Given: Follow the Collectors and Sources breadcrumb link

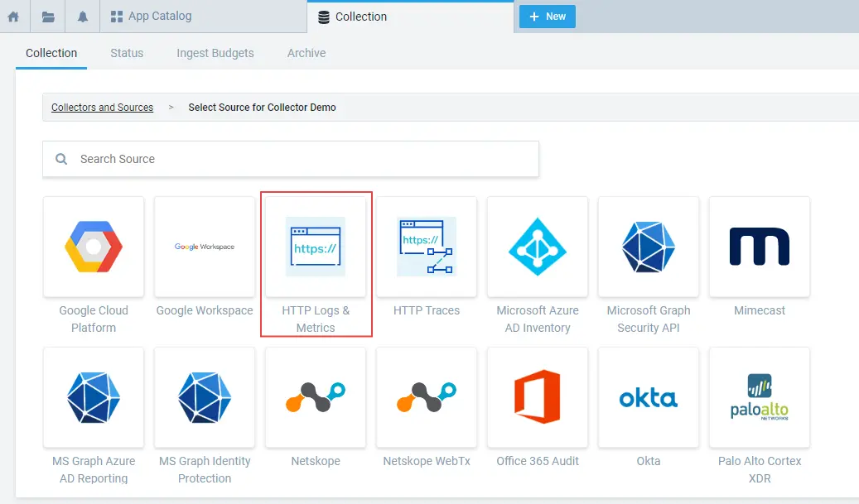Looking at the screenshot, I should [102, 108].
